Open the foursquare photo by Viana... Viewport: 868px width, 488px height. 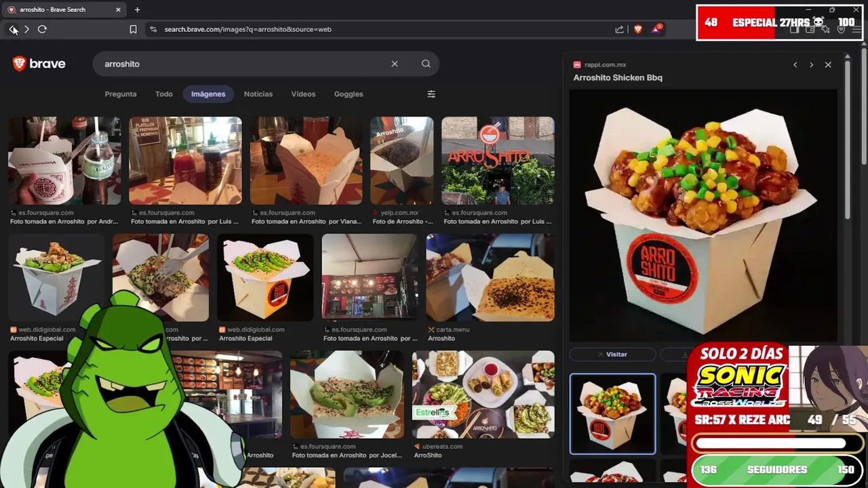[x=306, y=161]
